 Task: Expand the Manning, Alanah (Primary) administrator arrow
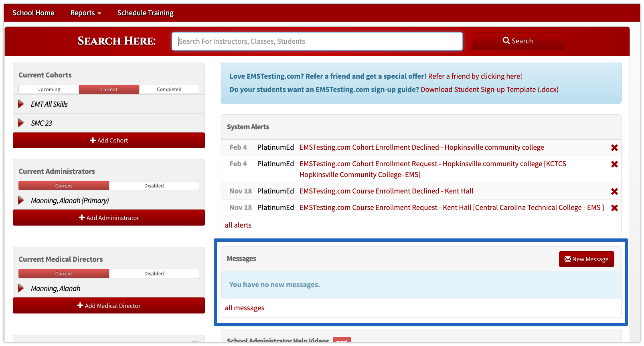click(x=21, y=200)
